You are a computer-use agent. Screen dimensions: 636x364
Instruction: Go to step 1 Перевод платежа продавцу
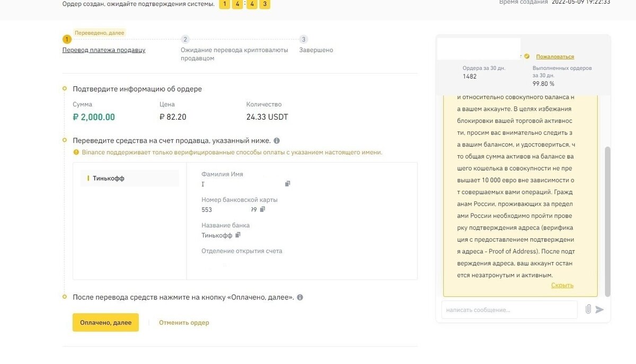pyautogui.click(x=104, y=50)
